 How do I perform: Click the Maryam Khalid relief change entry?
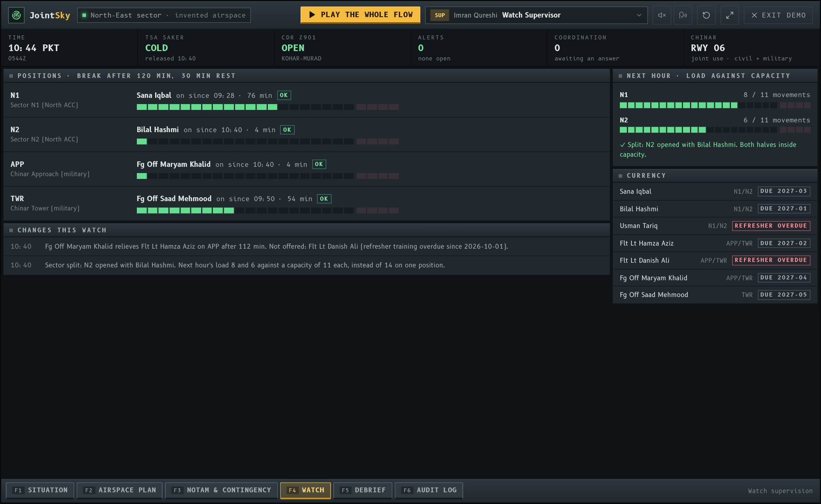(x=307, y=246)
